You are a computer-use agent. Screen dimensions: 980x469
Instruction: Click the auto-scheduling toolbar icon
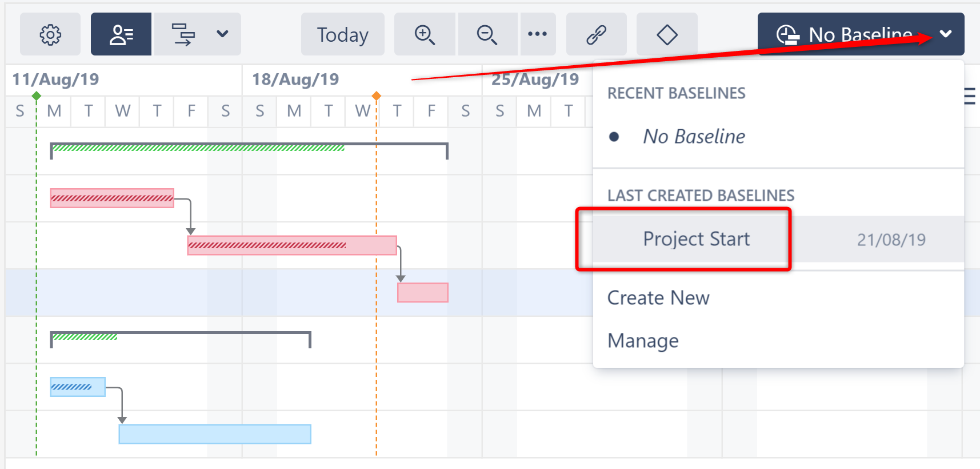(x=183, y=35)
